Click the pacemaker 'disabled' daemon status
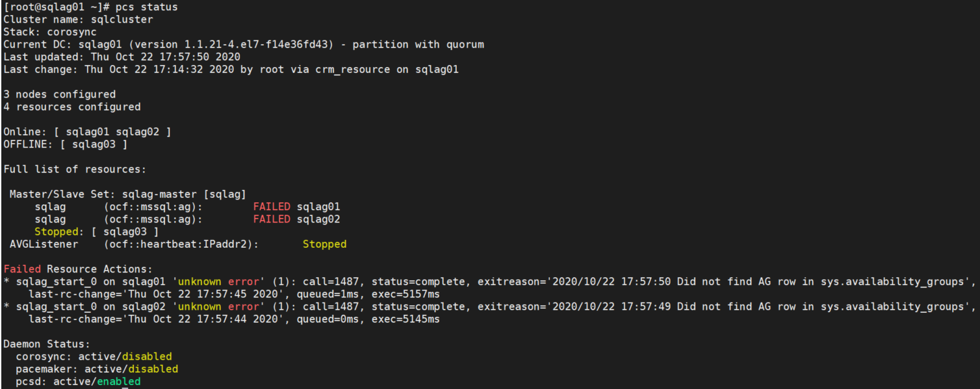 click(153, 369)
